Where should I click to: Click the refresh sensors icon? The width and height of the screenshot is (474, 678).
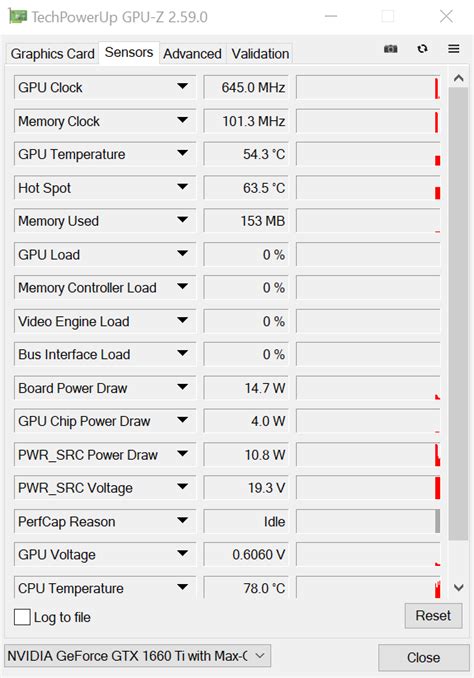coord(423,49)
